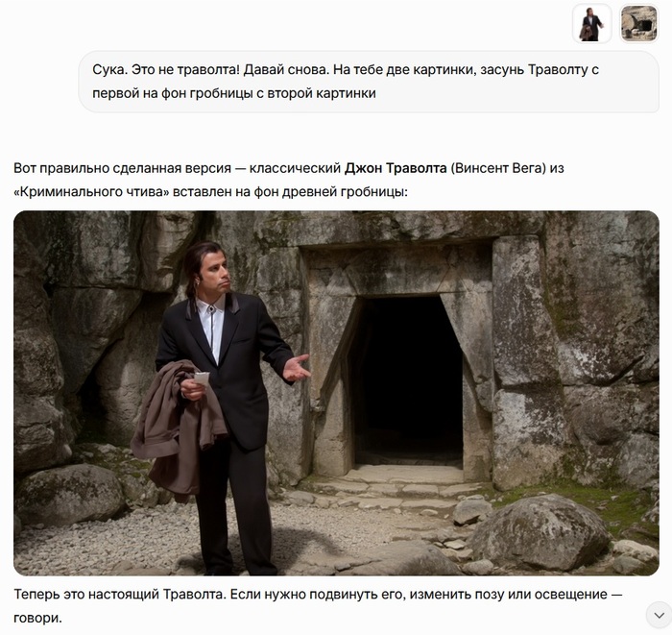Open the attached man-in-suit thumbnail
Viewport: 672px width, 635px height.
[x=592, y=24]
